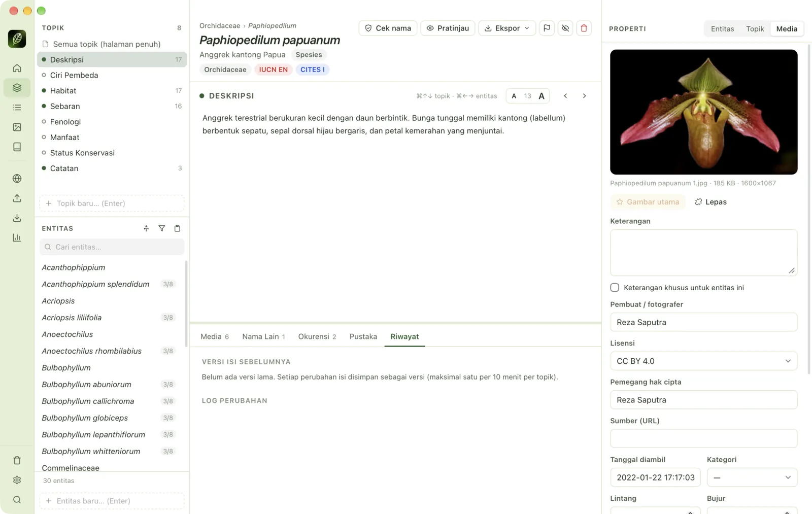
Task: Flag this entity with the flag icon
Action: tap(547, 28)
